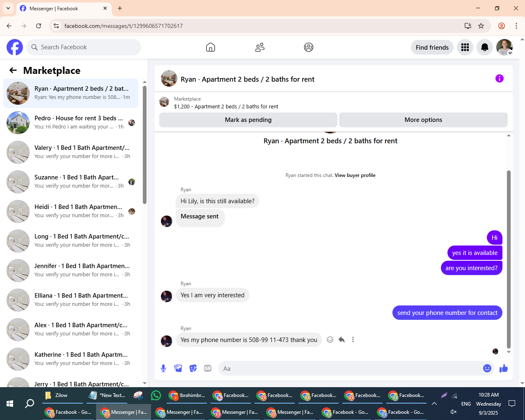The width and height of the screenshot is (525, 420).
Task: React to Ryan's phone number message
Action: [x=330, y=340]
